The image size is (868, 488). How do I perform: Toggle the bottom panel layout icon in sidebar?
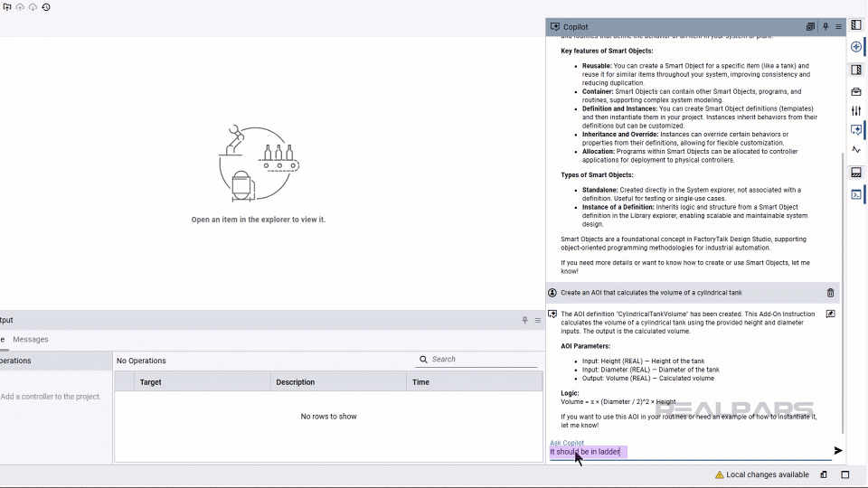(x=856, y=173)
